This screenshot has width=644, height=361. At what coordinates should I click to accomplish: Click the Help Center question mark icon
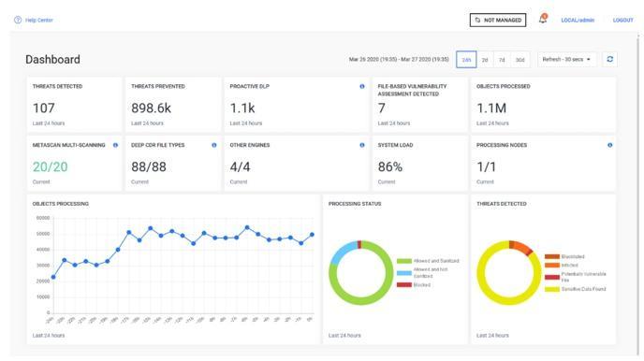pos(18,20)
